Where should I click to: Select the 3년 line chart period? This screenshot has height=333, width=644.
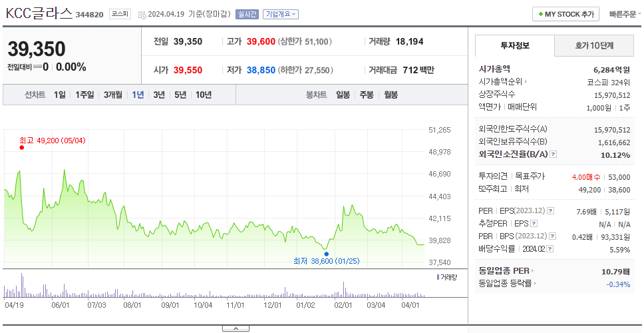tap(159, 95)
